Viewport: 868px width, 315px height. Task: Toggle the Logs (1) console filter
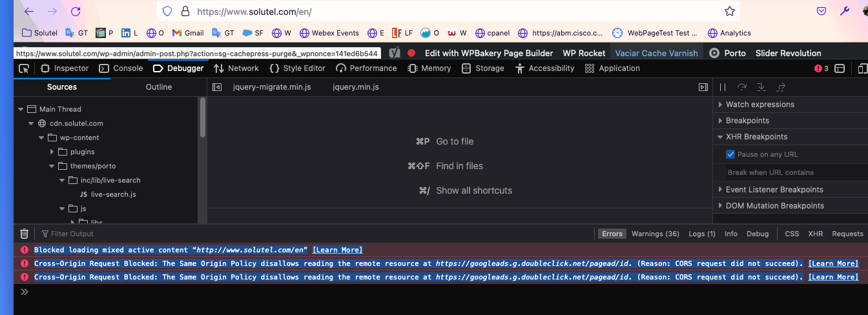click(x=702, y=234)
